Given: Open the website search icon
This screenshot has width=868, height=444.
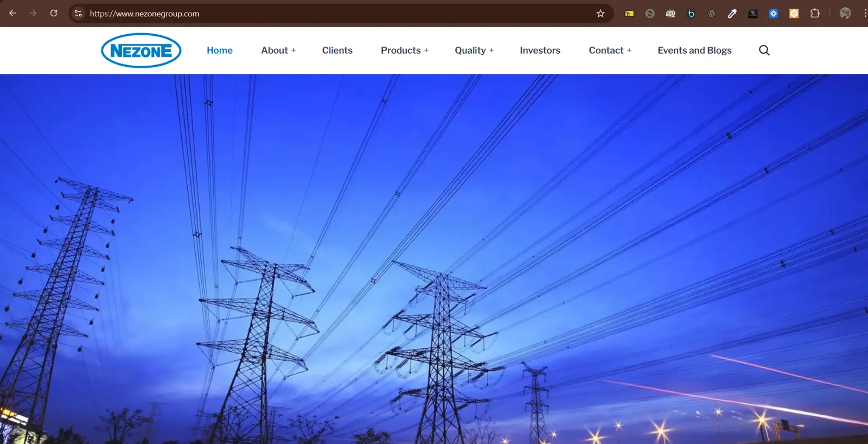Looking at the screenshot, I should click(x=764, y=50).
